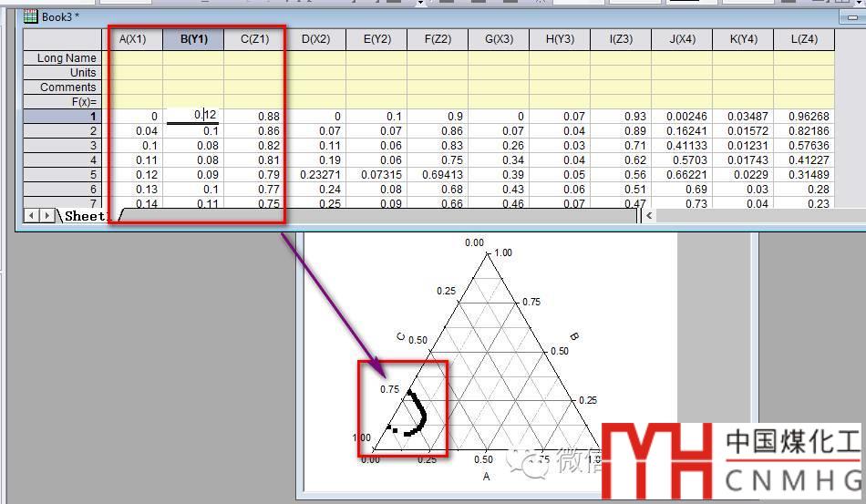Click the Units row label
Viewport: 866px width, 504px height.
click(62, 72)
